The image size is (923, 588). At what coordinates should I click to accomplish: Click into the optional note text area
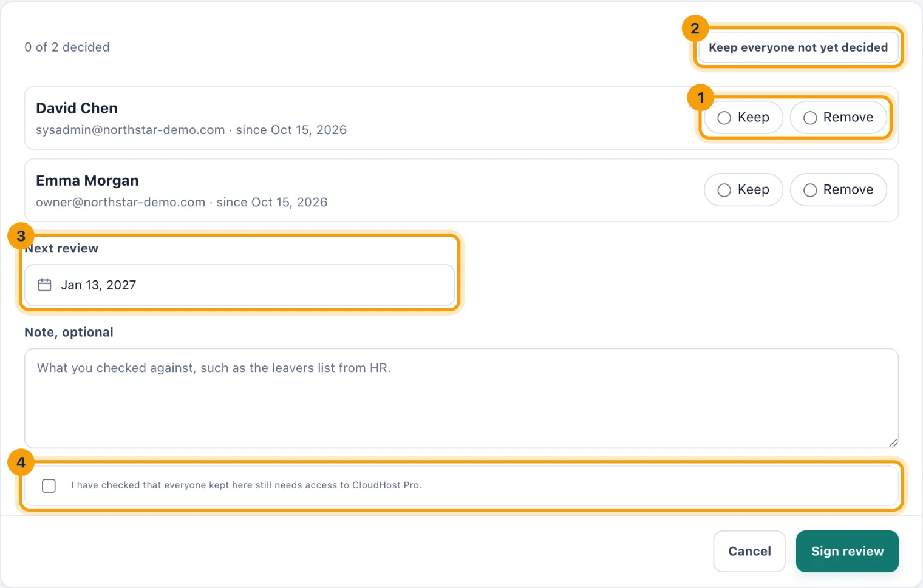click(x=461, y=398)
